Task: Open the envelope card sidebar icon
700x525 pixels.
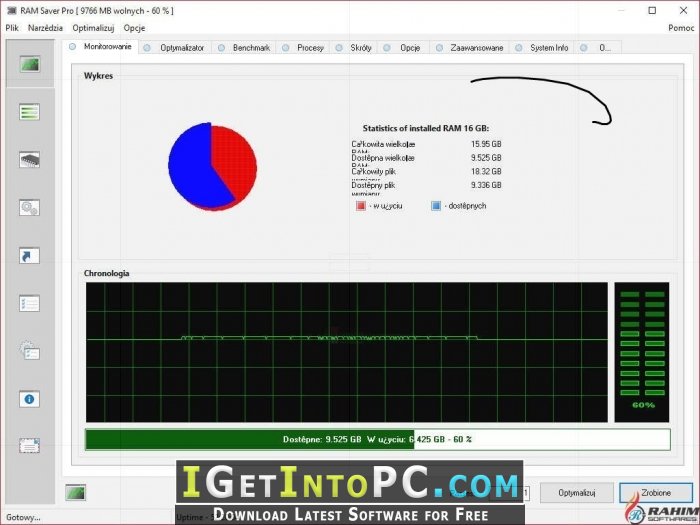Action: [x=30, y=445]
